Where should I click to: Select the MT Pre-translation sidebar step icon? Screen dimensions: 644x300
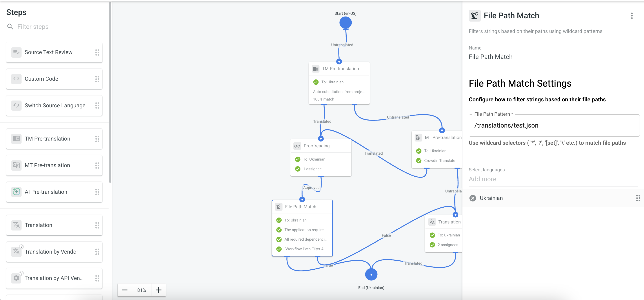pos(16,165)
